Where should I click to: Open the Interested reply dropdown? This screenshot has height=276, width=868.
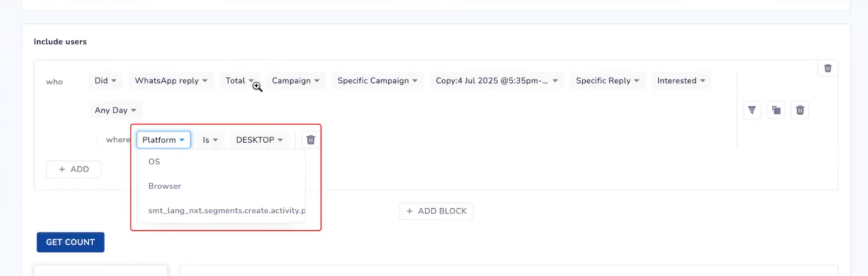[680, 80]
